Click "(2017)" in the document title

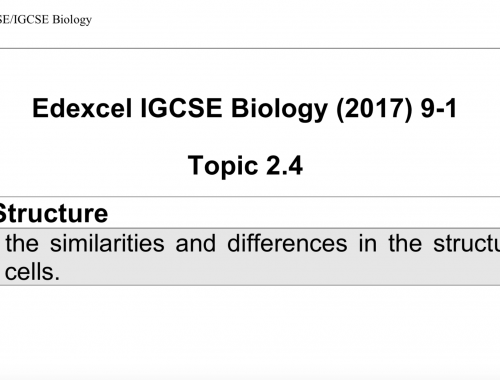point(374,109)
